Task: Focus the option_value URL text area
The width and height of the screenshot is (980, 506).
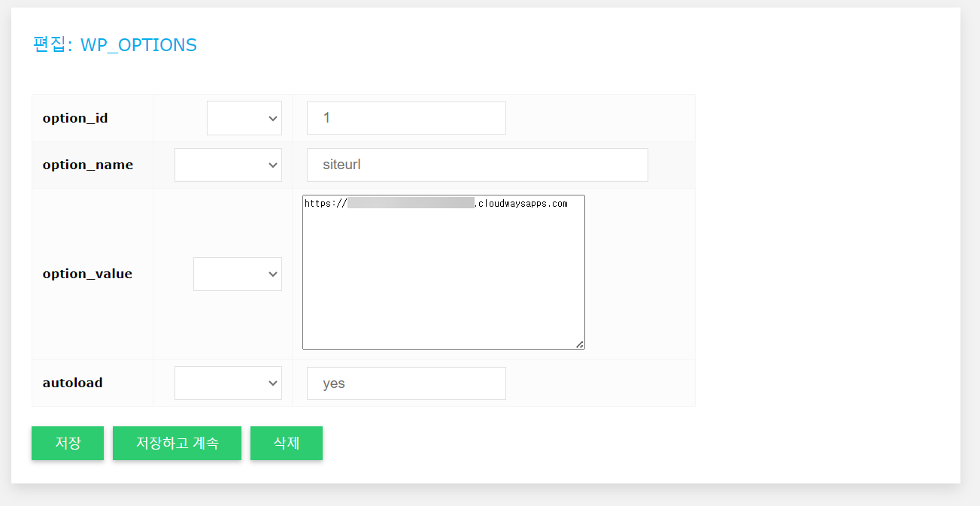Action: click(444, 272)
